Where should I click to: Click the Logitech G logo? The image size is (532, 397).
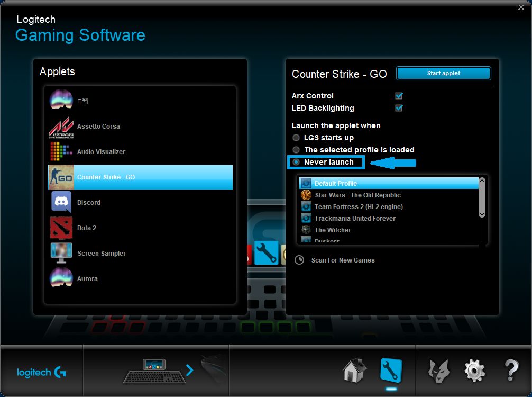pos(41,373)
